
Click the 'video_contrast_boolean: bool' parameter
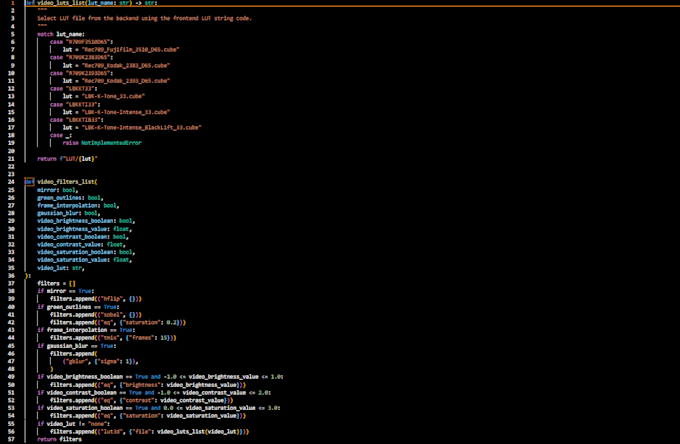point(82,237)
